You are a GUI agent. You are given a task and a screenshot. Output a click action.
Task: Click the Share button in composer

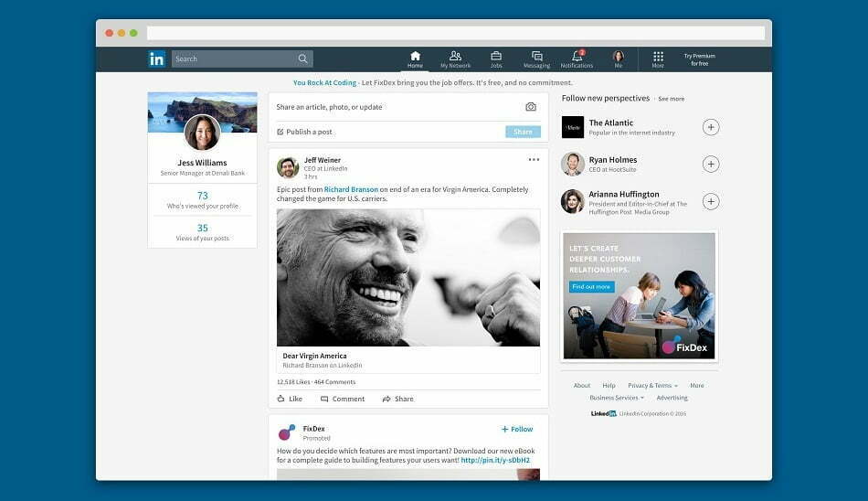(523, 132)
